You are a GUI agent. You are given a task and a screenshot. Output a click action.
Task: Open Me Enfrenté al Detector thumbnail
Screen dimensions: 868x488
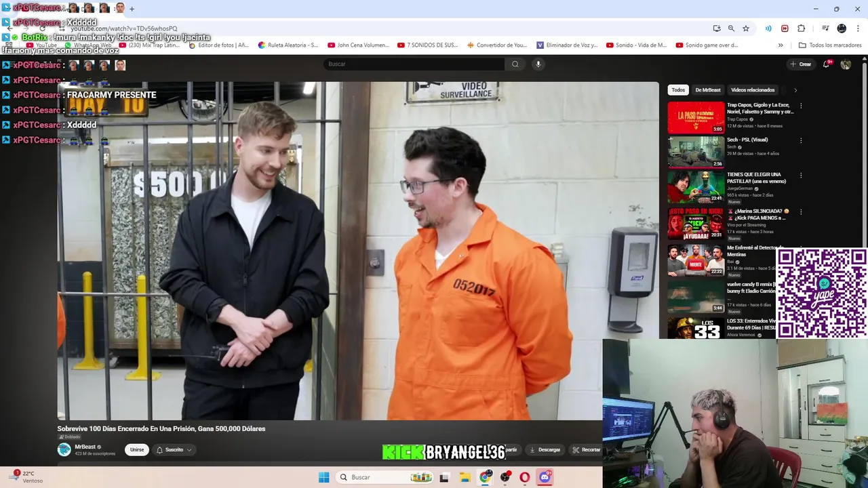point(696,260)
